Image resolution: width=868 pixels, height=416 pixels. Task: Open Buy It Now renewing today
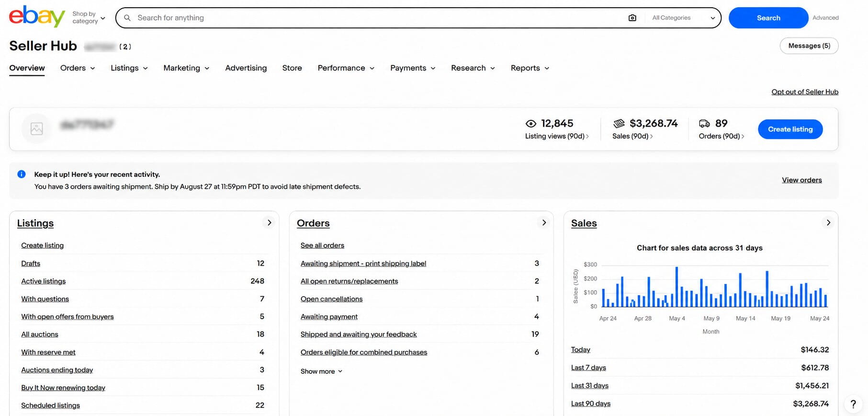click(63, 388)
